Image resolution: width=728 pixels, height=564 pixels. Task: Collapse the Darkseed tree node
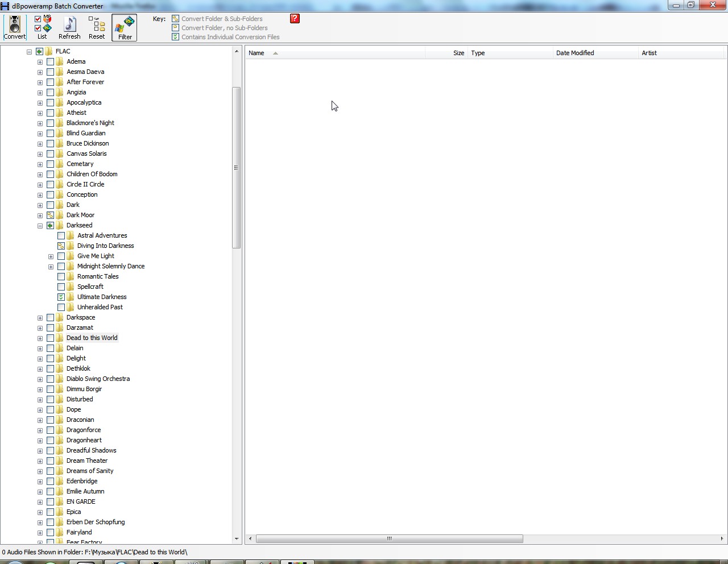pos(40,226)
